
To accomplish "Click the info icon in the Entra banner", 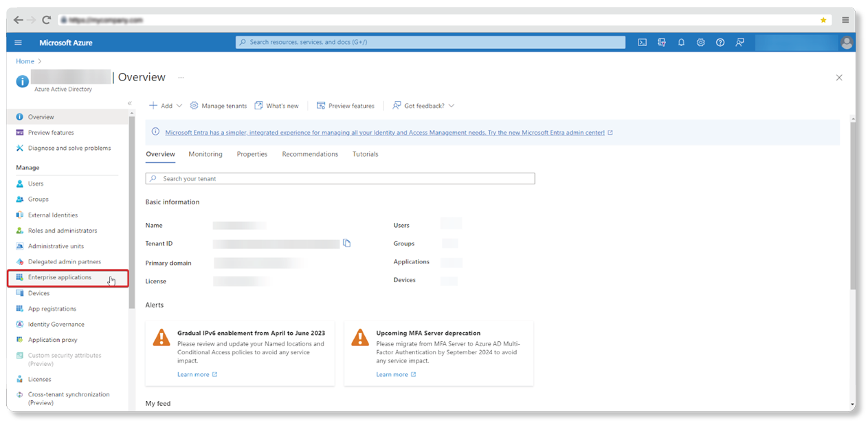I will pos(156,132).
